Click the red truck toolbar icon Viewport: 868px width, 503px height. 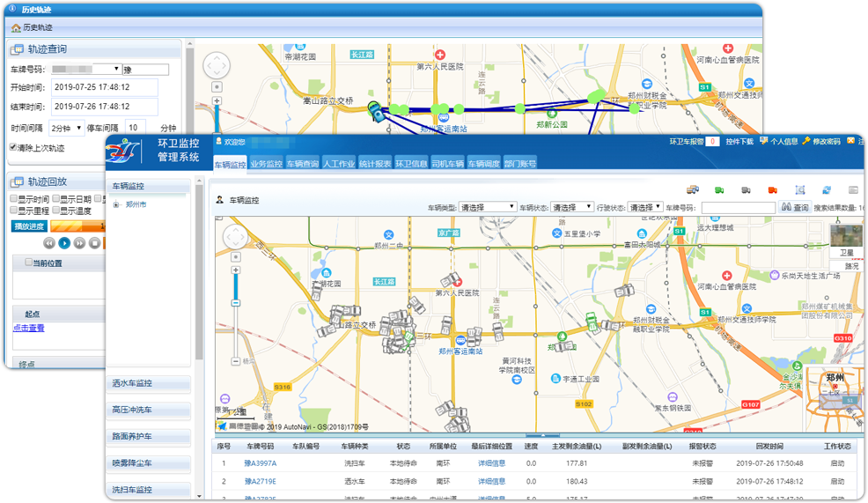tap(772, 189)
